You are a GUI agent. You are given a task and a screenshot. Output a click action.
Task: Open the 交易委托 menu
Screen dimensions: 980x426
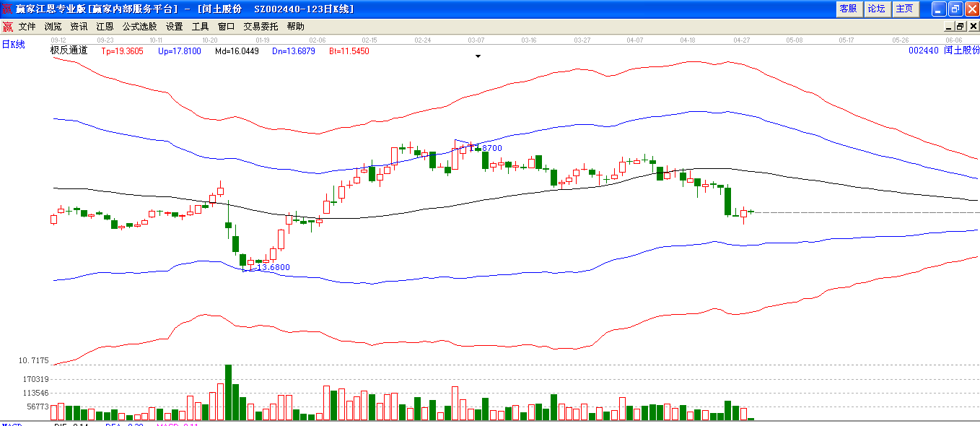261,26
